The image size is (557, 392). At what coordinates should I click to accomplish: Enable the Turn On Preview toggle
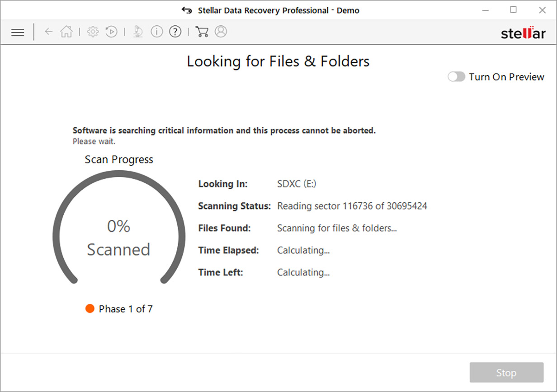point(456,77)
